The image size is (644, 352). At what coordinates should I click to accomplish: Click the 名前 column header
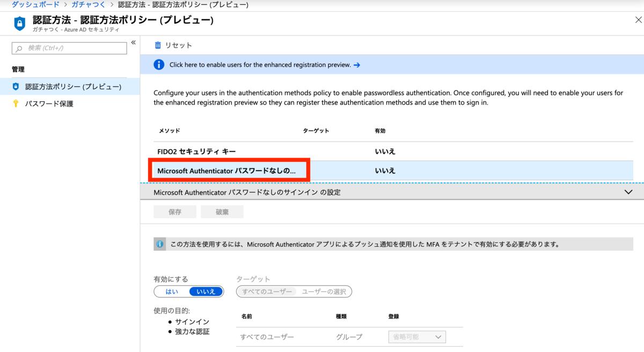(x=247, y=317)
